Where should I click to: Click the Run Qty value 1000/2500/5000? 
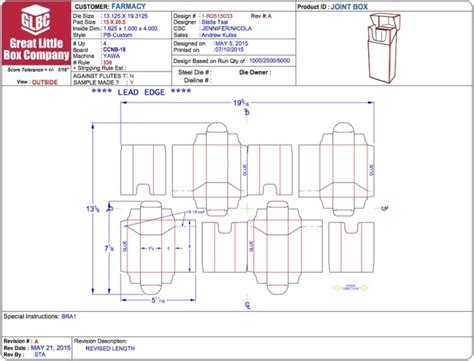click(270, 61)
